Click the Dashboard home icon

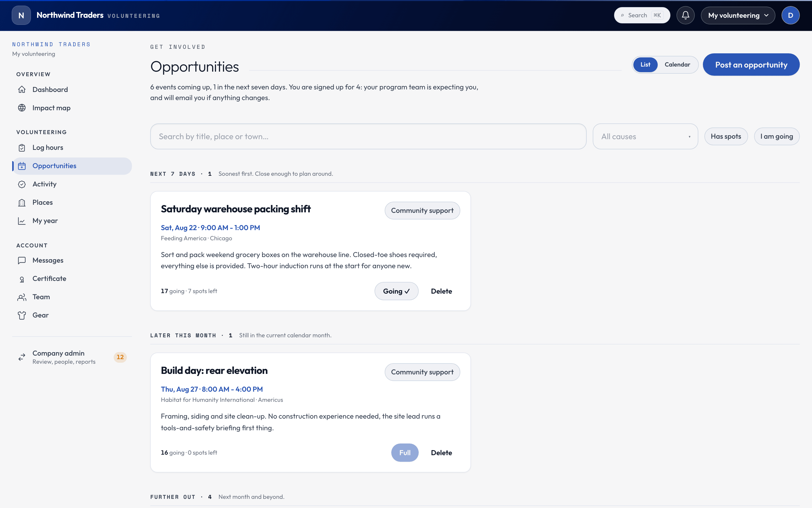coord(22,89)
